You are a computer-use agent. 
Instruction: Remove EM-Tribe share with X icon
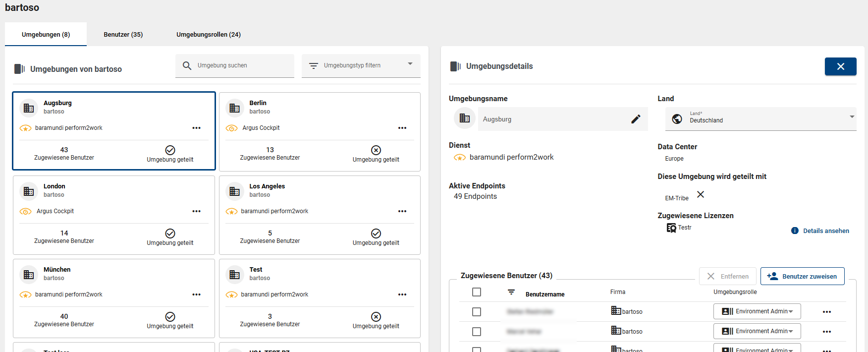[701, 194]
